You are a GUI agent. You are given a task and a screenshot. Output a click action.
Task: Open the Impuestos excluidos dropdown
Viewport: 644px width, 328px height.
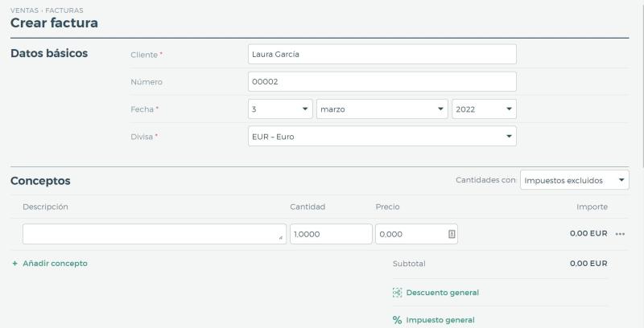(x=574, y=180)
